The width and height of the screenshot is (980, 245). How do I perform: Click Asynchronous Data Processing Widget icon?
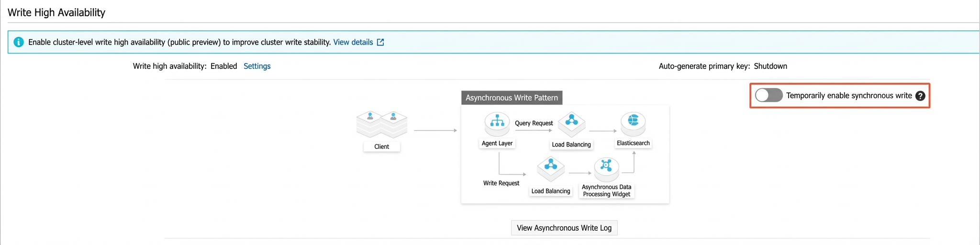coord(606,168)
